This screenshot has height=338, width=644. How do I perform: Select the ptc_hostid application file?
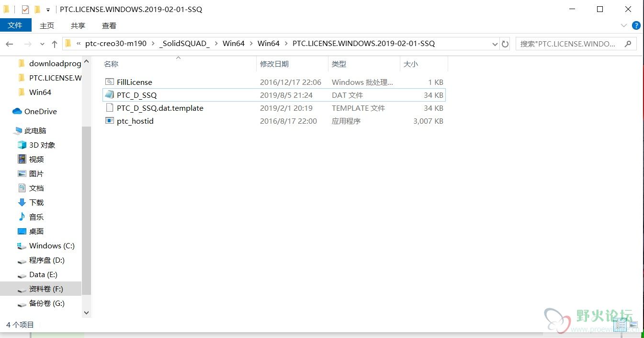pos(274,121)
